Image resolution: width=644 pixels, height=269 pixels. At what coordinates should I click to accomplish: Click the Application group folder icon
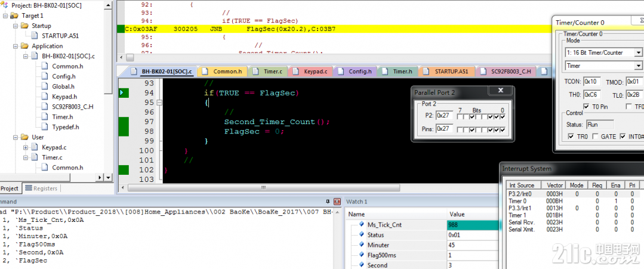pos(24,46)
